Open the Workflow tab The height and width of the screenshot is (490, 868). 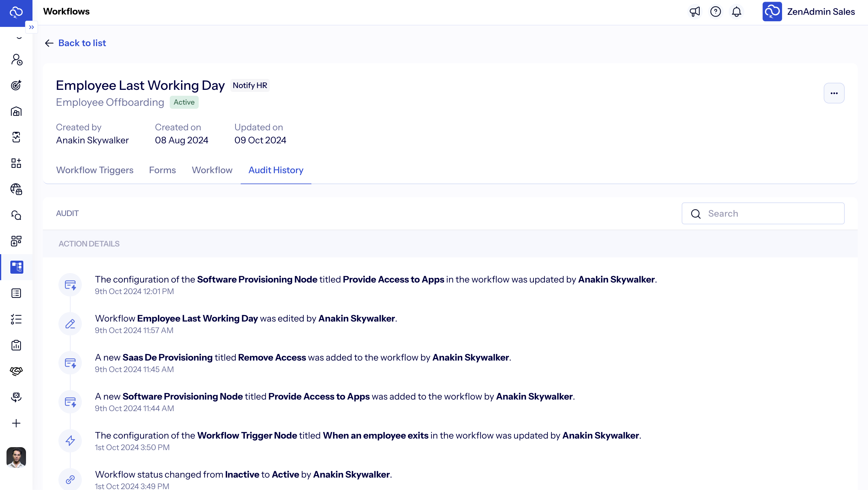pyautogui.click(x=212, y=170)
